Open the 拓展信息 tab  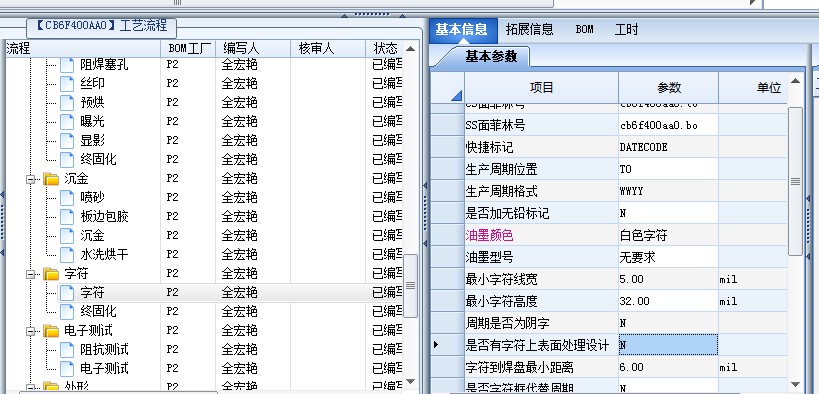click(x=529, y=29)
